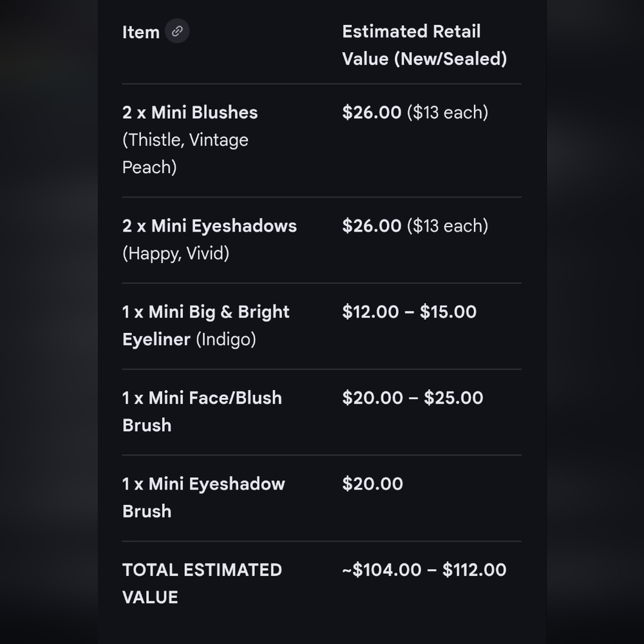Select the Mini Big & Bright Eyeliner item
Viewport: 644px width, 644px height.
point(206,326)
